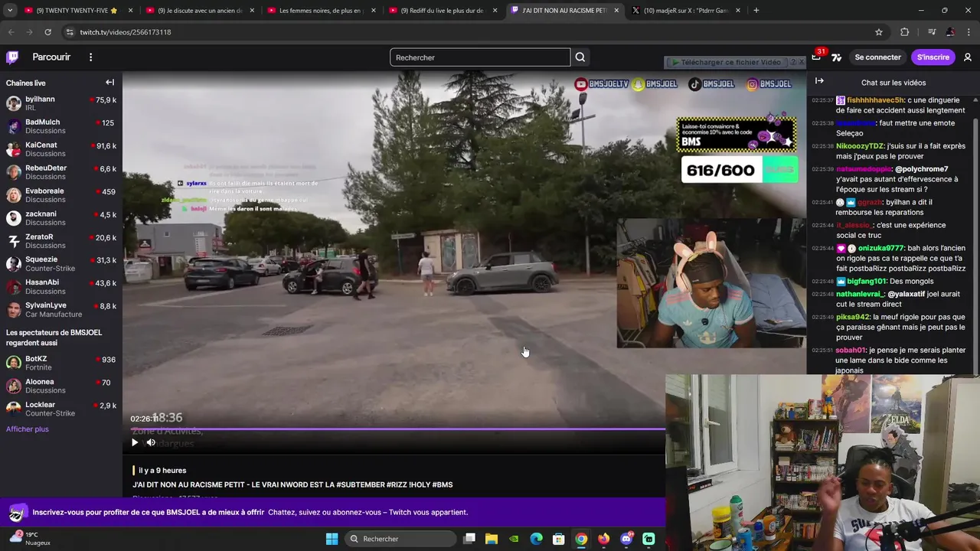The width and height of the screenshot is (980, 551).
Task: Open BadMulch channel in sidebar
Action: tap(61, 126)
